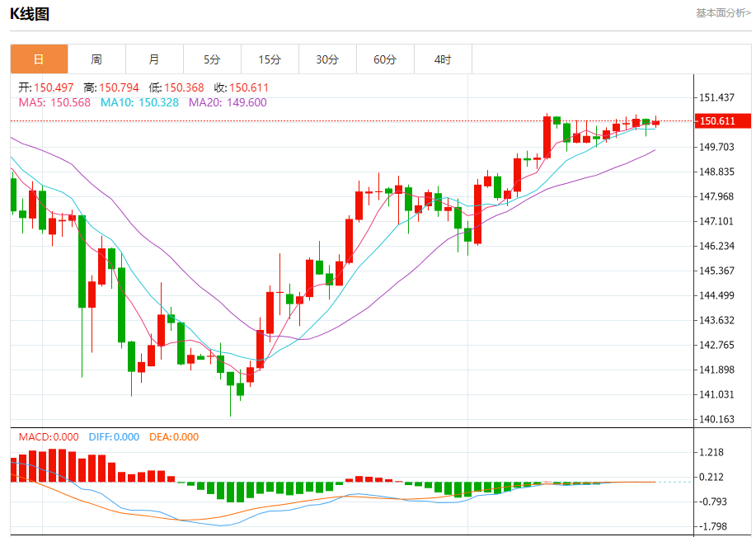Open the 60分 timeframe tab

click(385, 59)
